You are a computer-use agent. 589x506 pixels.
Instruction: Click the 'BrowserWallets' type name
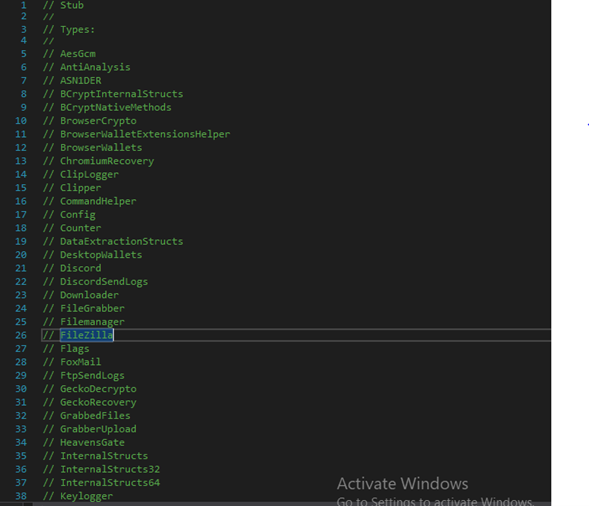tap(101, 148)
